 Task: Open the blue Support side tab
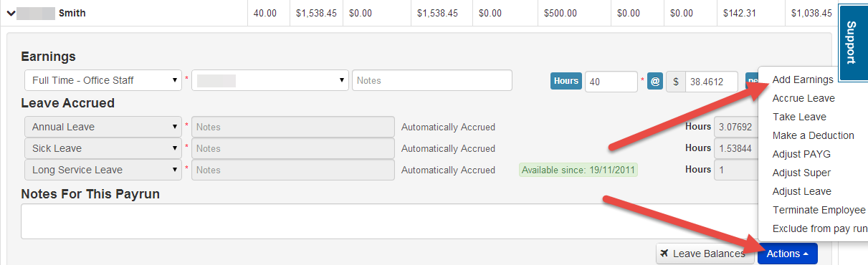pos(850,42)
